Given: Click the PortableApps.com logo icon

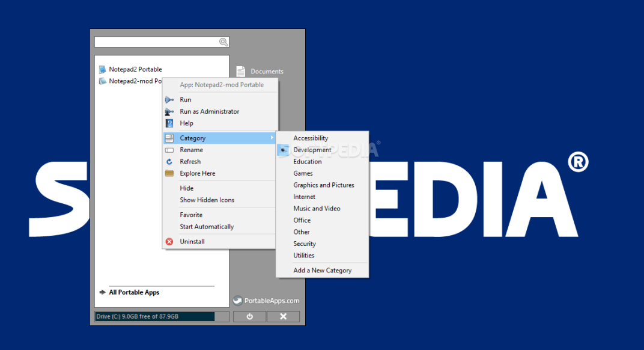Looking at the screenshot, I should [x=238, y=301].
